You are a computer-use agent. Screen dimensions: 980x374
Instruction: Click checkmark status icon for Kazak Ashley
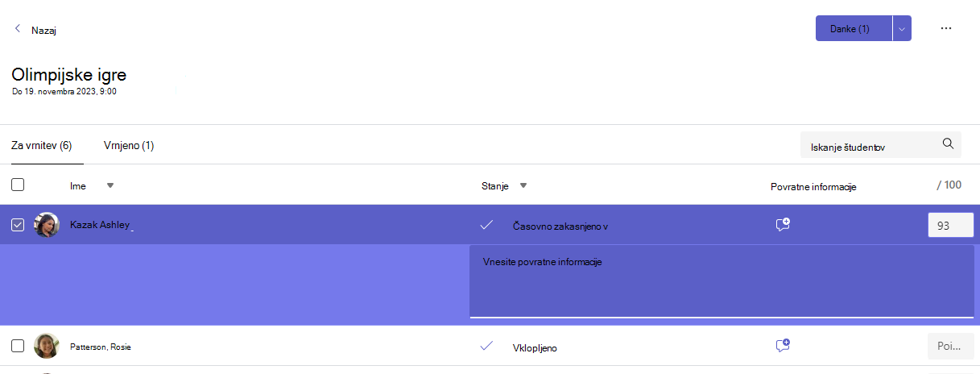[486, 225]
